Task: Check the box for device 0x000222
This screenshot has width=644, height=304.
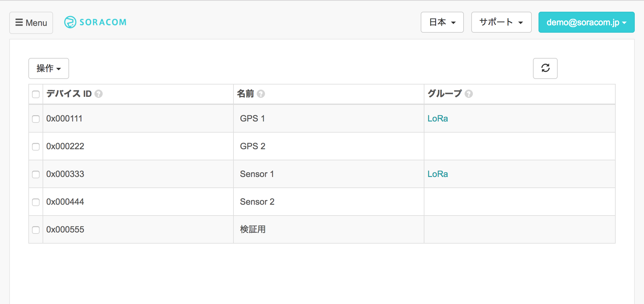Action: 36,146
